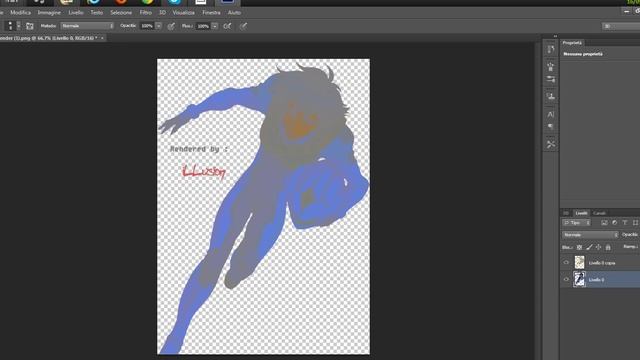
Task: Lock all padlock icon in Livelli
Action: (x=608, y=247)
